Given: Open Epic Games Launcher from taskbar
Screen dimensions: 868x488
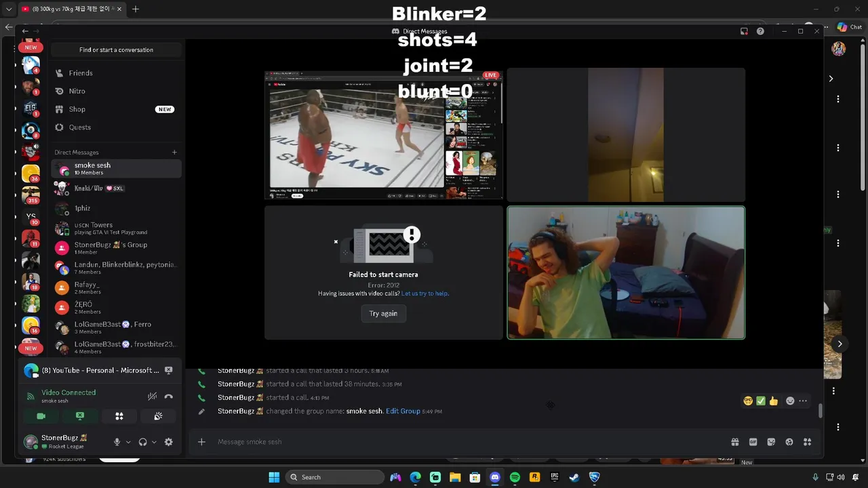Looking at the screenshot, I should 555,477.
